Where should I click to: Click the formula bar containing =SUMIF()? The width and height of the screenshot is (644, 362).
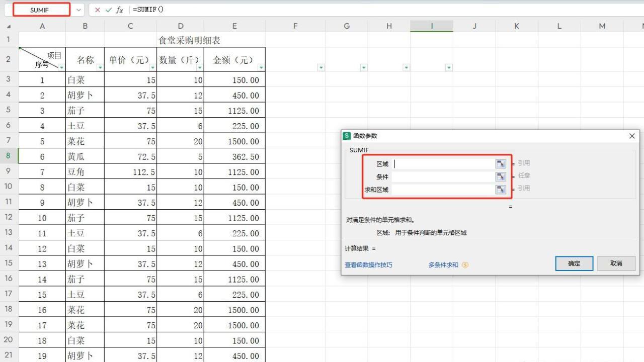[385, 10]
